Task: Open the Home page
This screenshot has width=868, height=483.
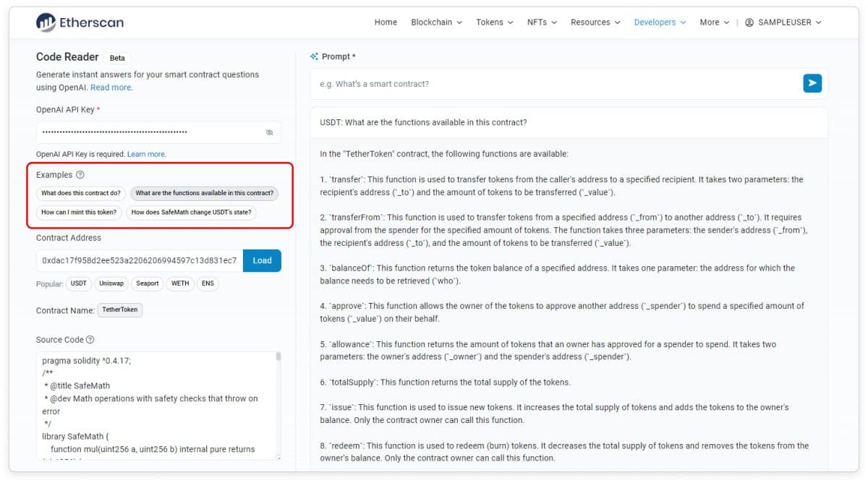Action: (x=386, y=22)
